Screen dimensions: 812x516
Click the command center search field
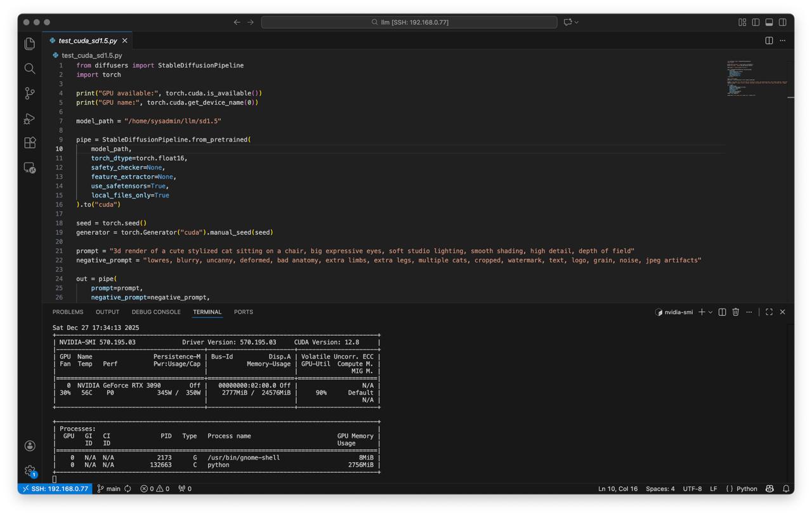click(409, 22)
